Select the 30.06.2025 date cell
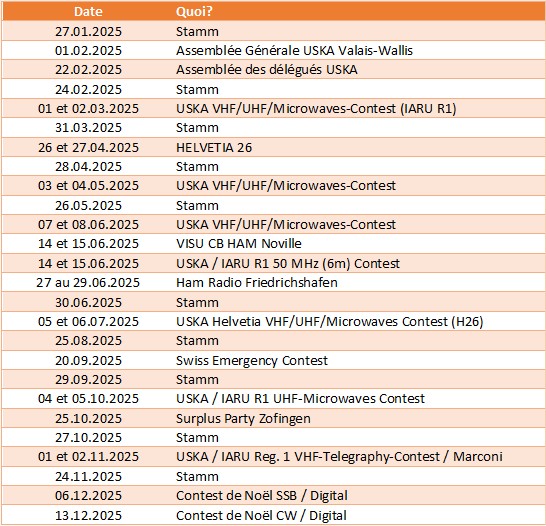546x526 pixels. point(88,302)
